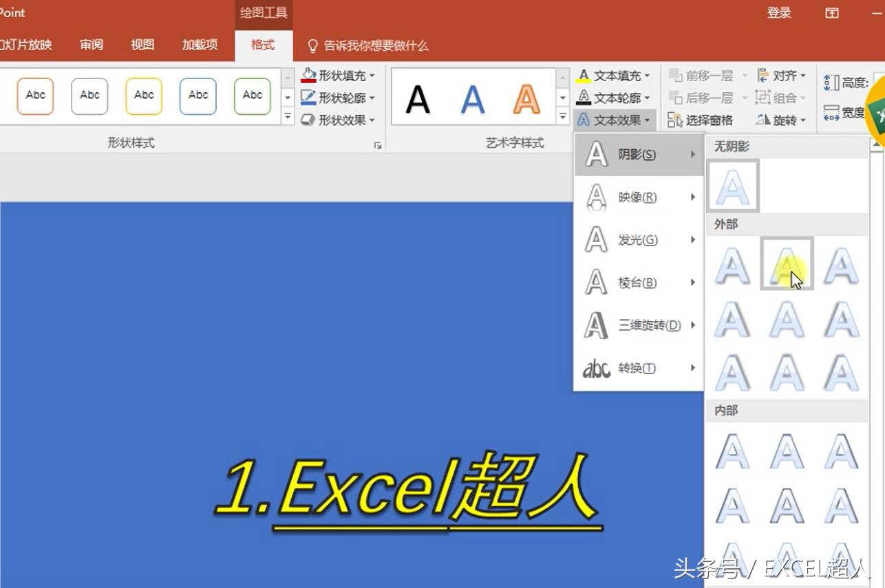Expand the WordArt styles gallery
The width and height of the screenshot is (885, 588).
point(562,117)
